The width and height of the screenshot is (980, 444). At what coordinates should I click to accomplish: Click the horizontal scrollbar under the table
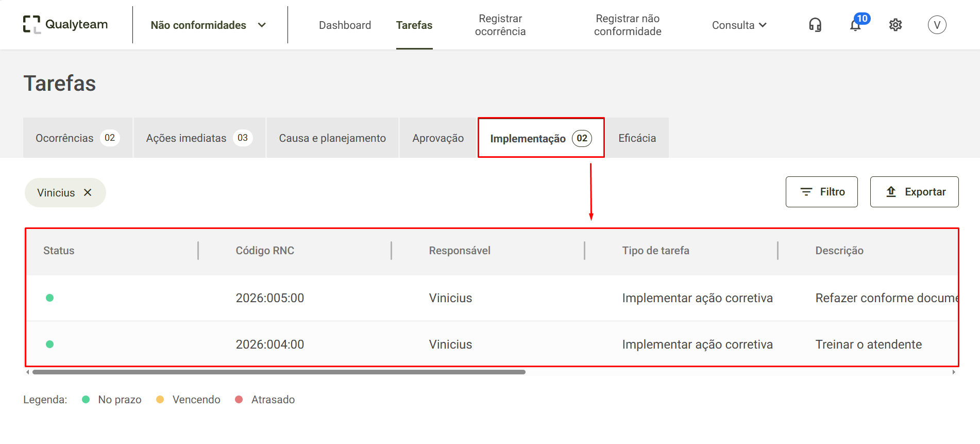tap(279, 372)
